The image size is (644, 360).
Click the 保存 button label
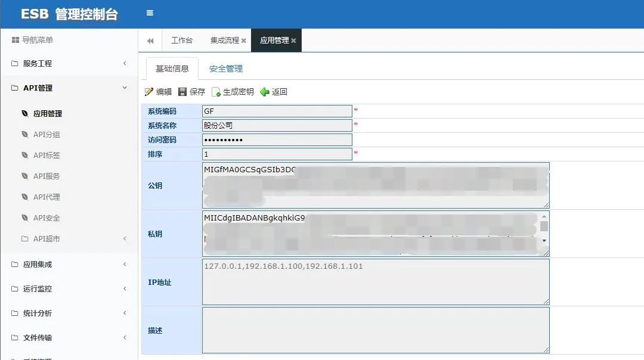click(197, 92)
